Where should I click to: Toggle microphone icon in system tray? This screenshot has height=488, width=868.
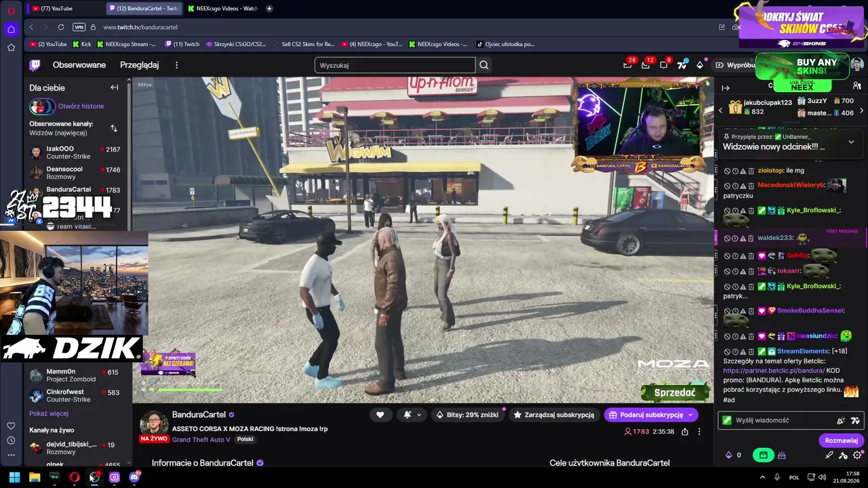click(777, 477)
